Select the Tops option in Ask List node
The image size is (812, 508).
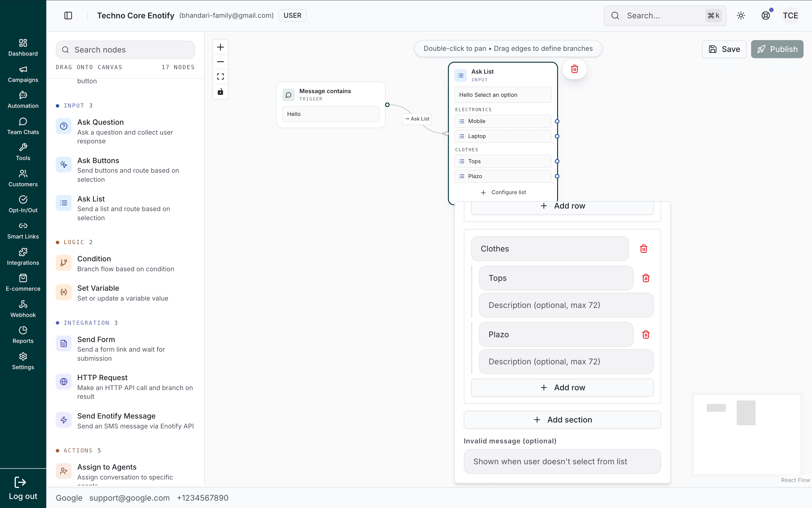[503, 161]
